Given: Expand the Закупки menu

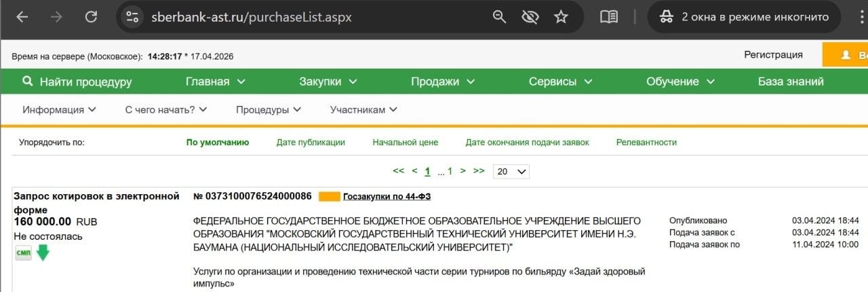Looking at the screenshot, I should [x=328, y=82].
